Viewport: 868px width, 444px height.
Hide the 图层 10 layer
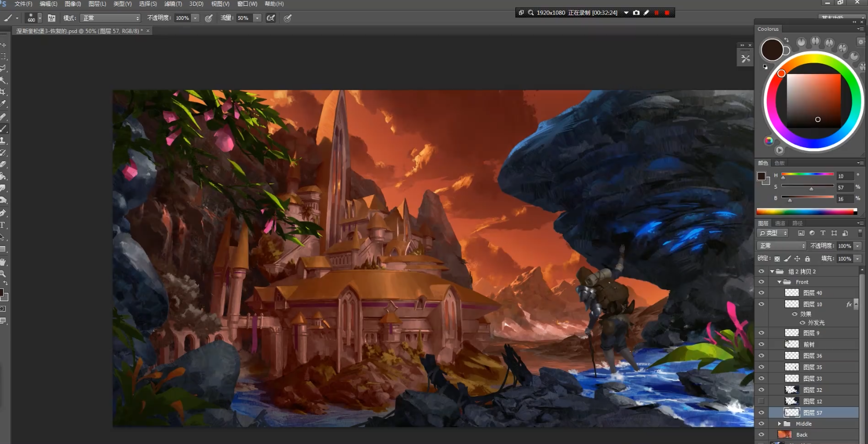[x=762, y=304]
